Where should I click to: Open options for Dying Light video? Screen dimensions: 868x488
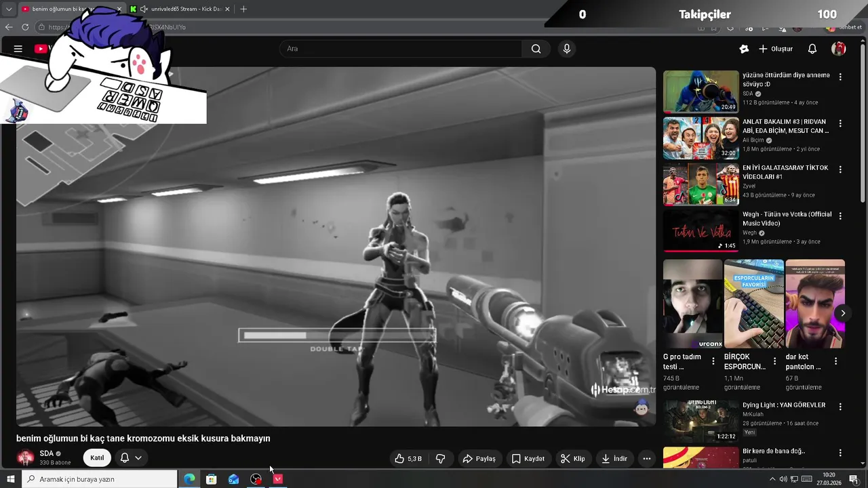coord(840,407)
